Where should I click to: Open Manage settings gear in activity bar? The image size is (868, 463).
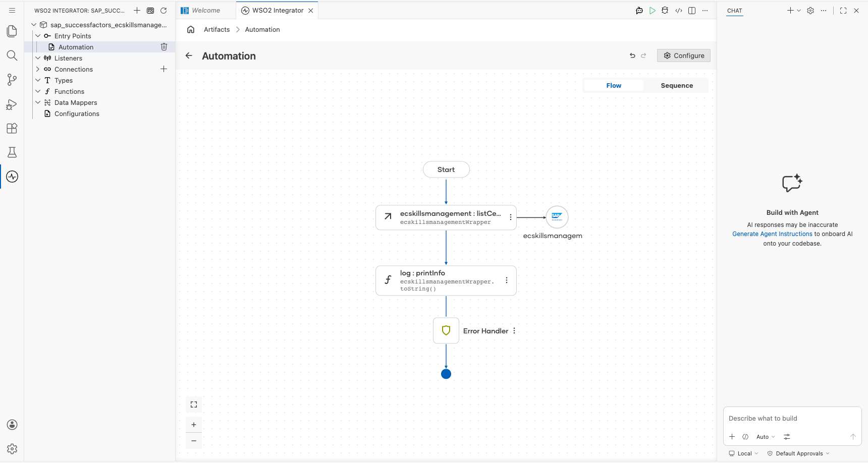[12, 449]
